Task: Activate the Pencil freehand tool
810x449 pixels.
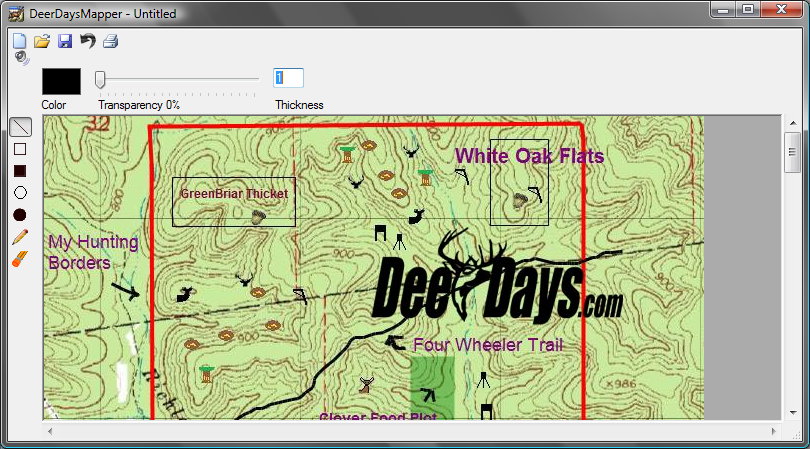Action: (20, 237)
